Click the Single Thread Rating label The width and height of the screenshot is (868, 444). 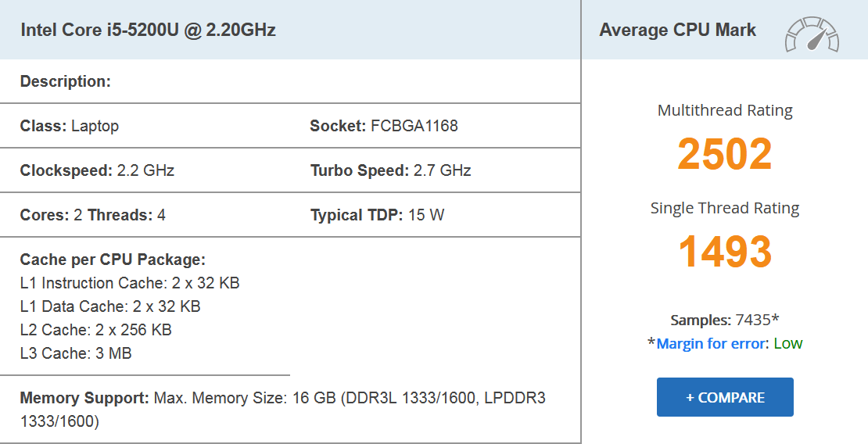(725, 208)
